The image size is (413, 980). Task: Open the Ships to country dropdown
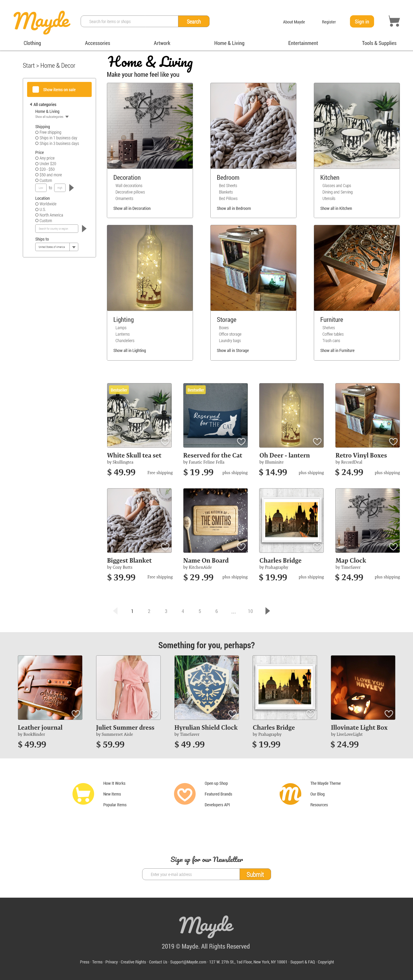(x=74, y=247)
